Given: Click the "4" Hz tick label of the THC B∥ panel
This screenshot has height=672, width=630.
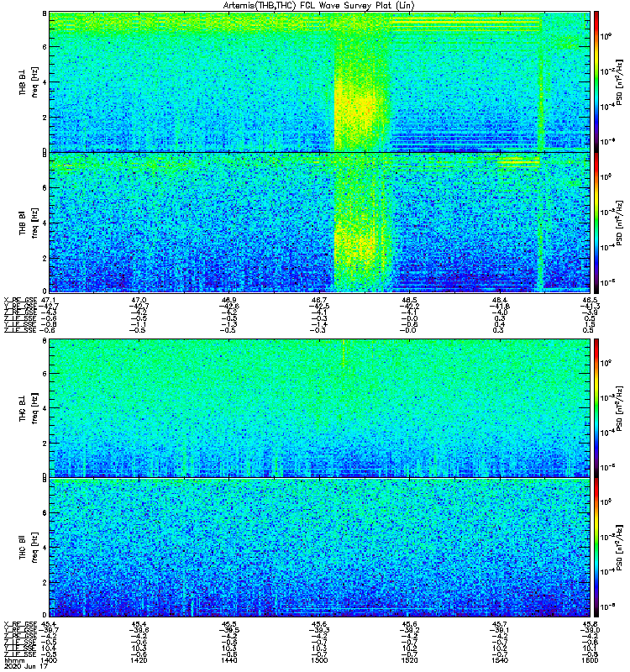Looking at the screenshot, I should 45,548.
